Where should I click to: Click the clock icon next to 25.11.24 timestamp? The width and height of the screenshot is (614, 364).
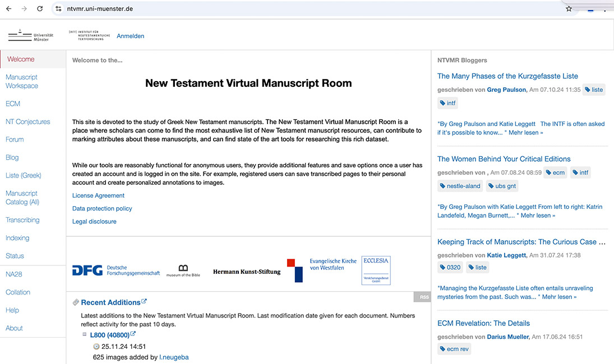(x=96, y=347)
